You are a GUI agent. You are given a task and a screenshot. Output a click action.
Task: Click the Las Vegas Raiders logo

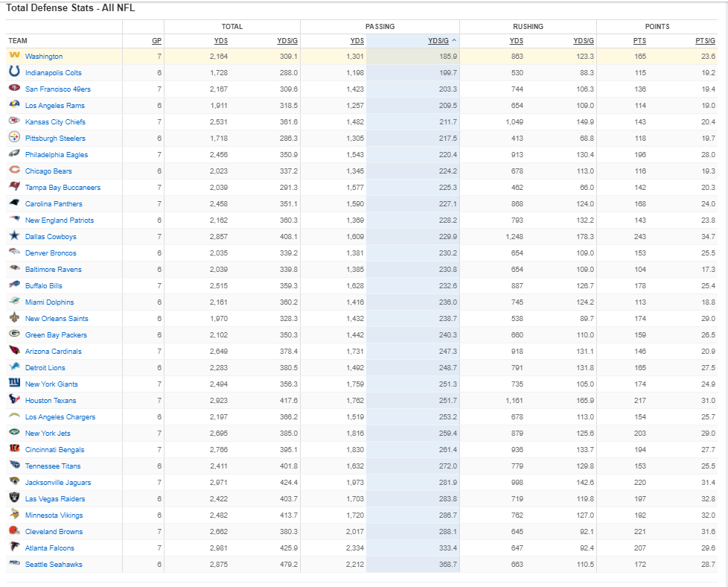[x=14, y=498]
